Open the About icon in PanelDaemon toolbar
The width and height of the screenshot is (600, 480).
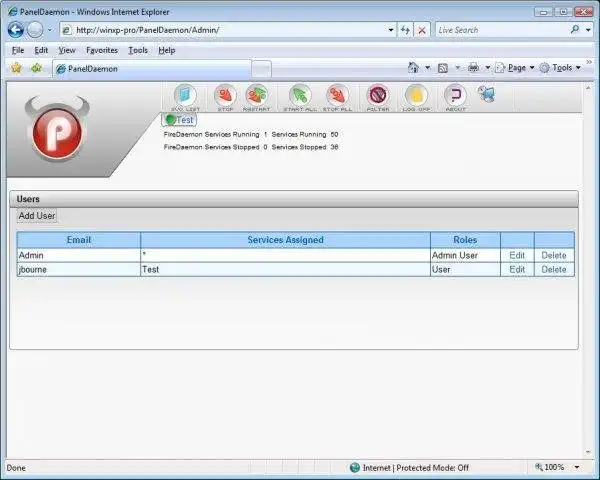455,98
